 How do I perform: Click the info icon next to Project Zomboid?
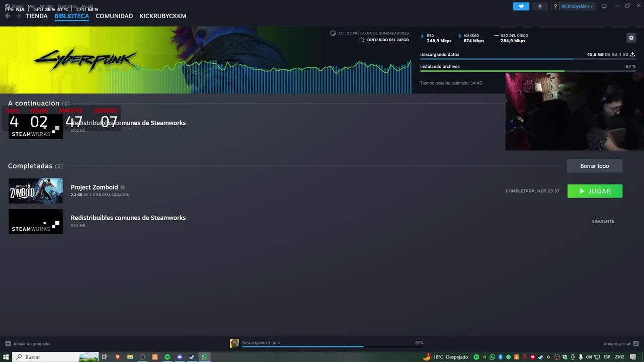[x=122, y=188]
